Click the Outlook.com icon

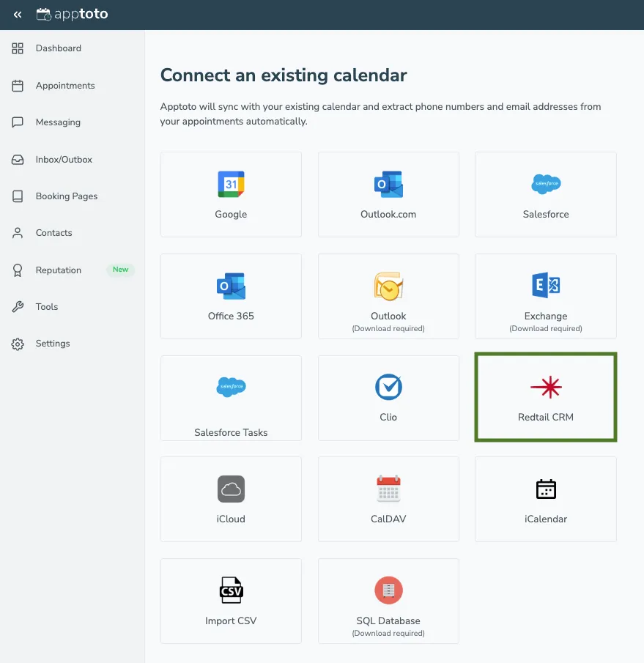point(388,185)
